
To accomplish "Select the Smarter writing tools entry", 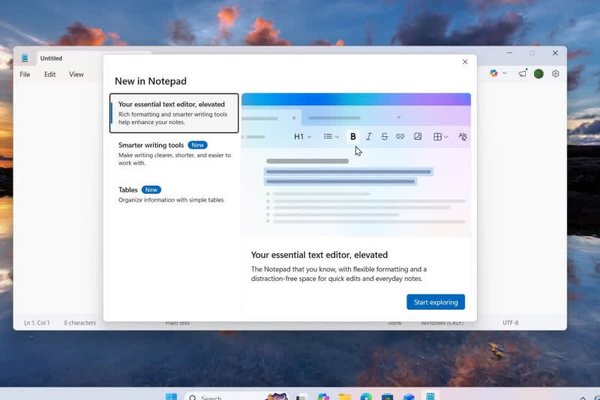I will click(x=174, y=153).
